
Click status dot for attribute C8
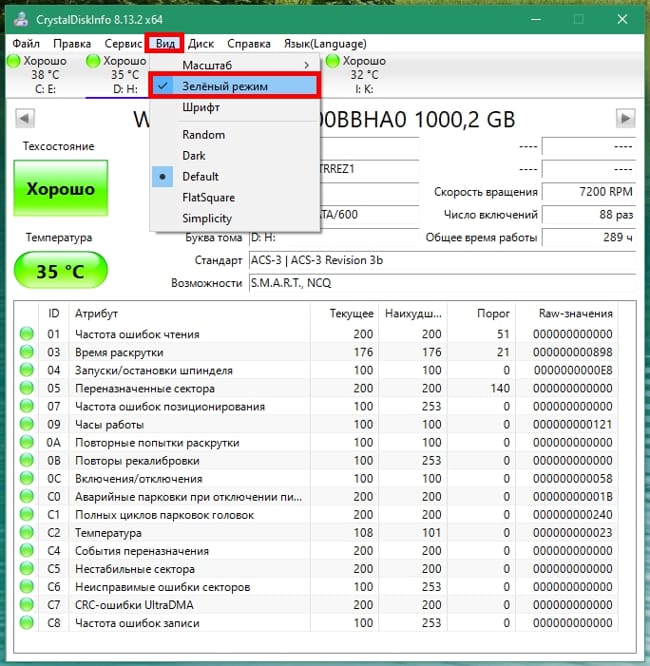coord(27,623)
